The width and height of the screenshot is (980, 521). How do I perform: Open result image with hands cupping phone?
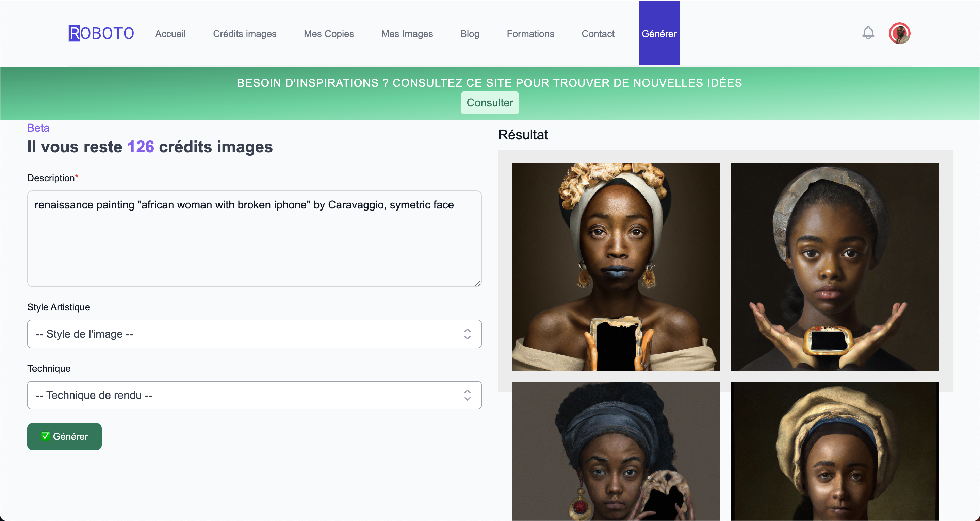[x=835, y=267]
